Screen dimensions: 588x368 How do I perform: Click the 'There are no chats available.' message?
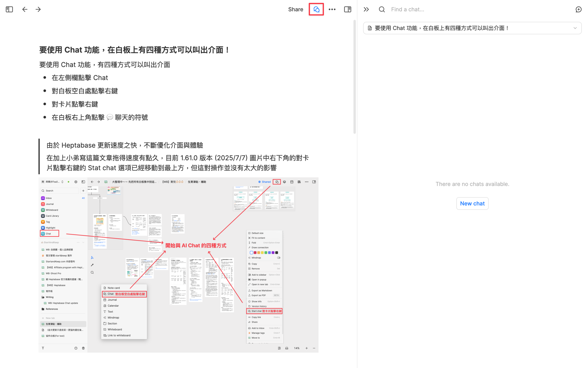tap(472, 184)
